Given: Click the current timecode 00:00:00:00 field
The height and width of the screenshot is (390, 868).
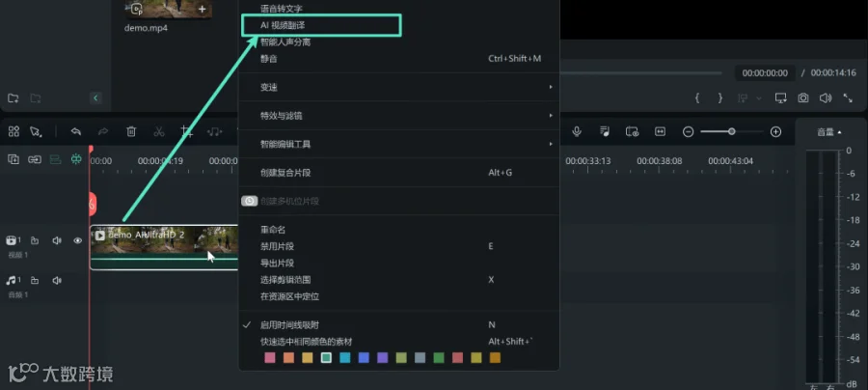Looking at the screenshot, I should point(765,73).
